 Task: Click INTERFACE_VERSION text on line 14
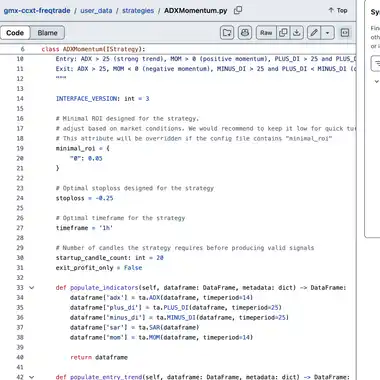coord(87,99)
